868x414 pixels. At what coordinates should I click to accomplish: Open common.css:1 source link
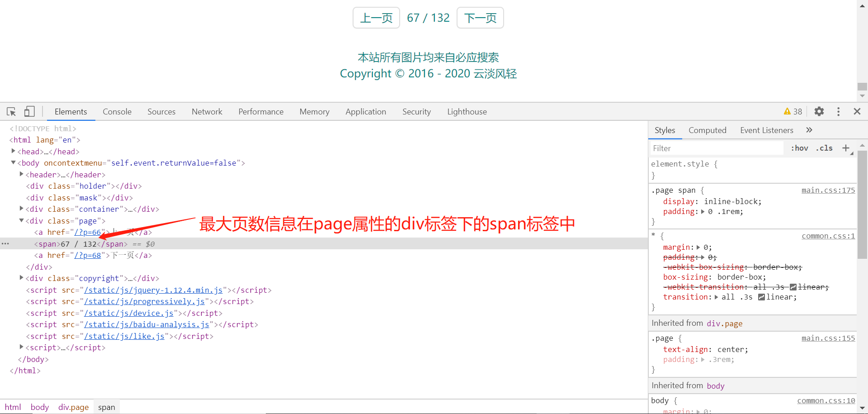point(828,236)
